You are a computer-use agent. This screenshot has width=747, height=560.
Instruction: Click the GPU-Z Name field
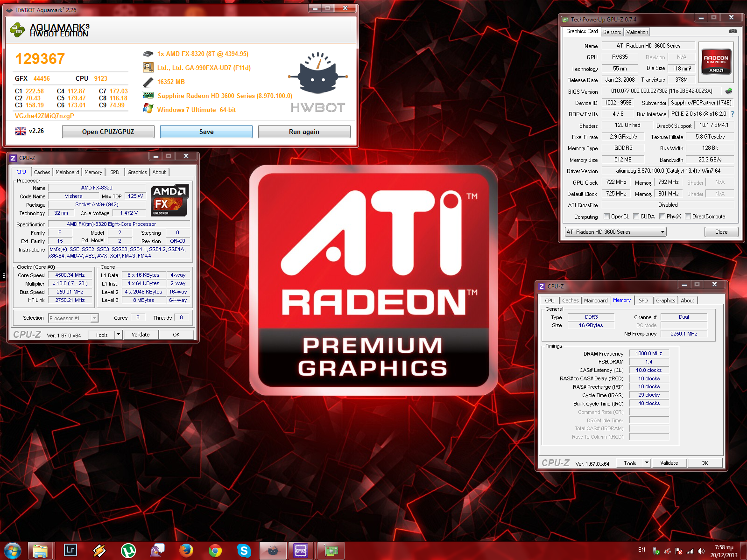648,46
